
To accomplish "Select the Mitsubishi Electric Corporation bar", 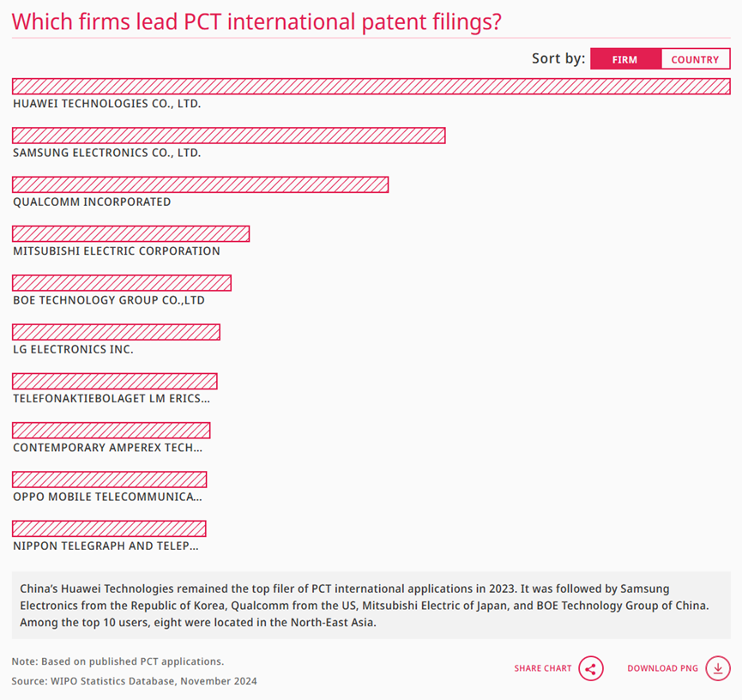I will [130, 234].
